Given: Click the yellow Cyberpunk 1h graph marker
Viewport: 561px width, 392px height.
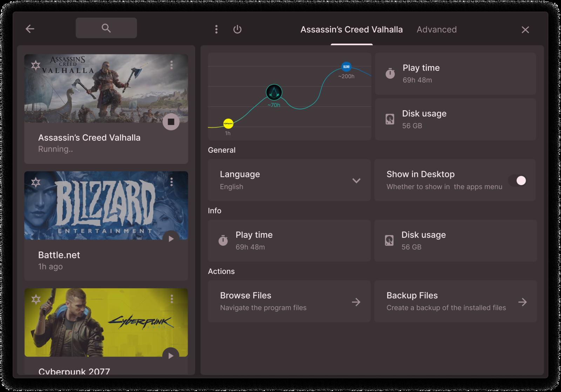Looking at the screenshot, I should 228,123.
